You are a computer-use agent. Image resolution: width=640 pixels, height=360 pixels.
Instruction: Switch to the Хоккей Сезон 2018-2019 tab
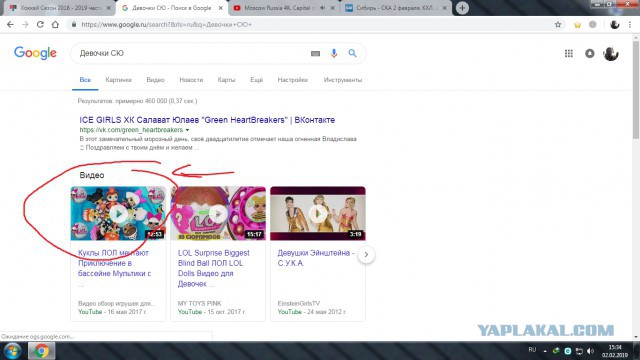[61, 8]
